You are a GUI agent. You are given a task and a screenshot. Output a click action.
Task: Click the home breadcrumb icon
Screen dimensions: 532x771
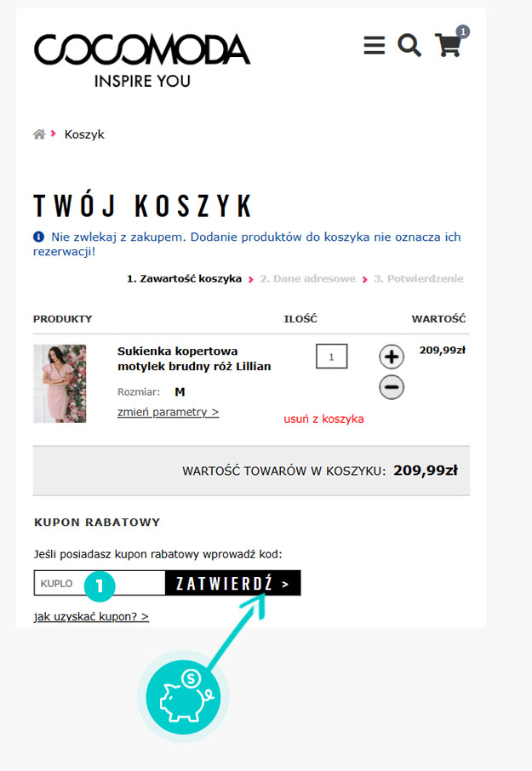[x=39, y=134]
